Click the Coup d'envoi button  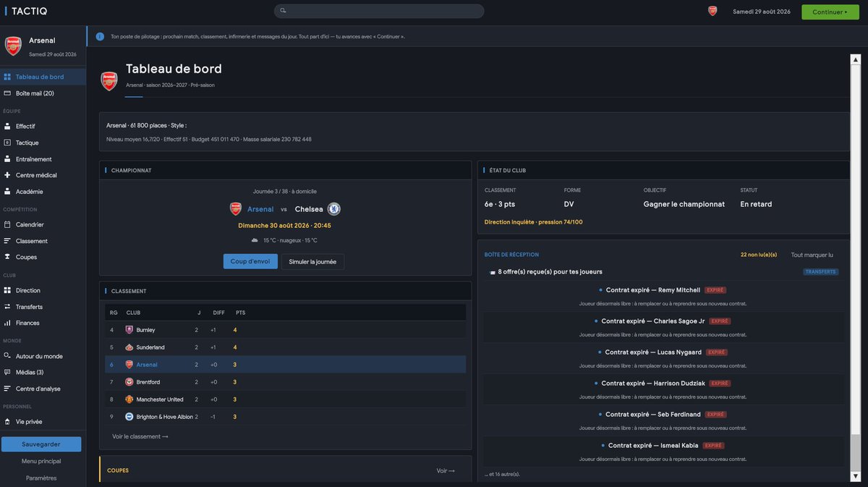[250, 261]
